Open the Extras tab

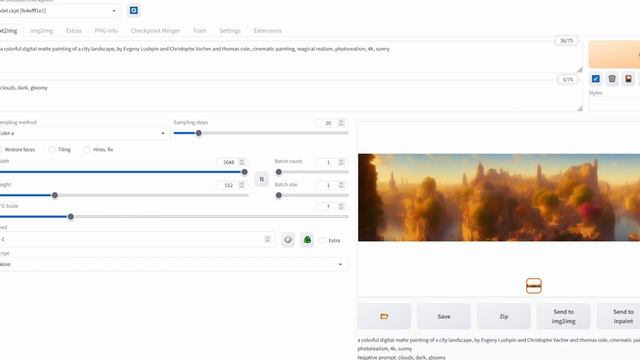click(x=74, y=31)
